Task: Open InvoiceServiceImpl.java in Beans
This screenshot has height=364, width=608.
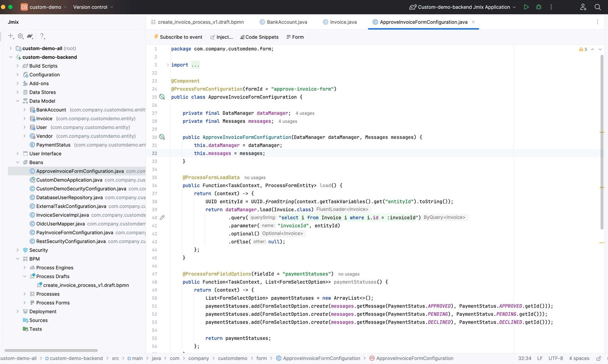Action: click(x=62, y=215)
